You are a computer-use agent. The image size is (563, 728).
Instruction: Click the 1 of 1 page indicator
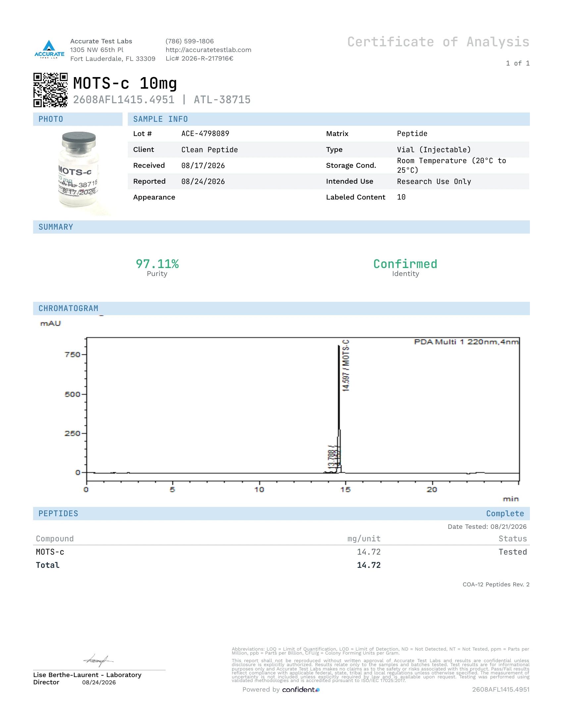(x=518, y=63)
